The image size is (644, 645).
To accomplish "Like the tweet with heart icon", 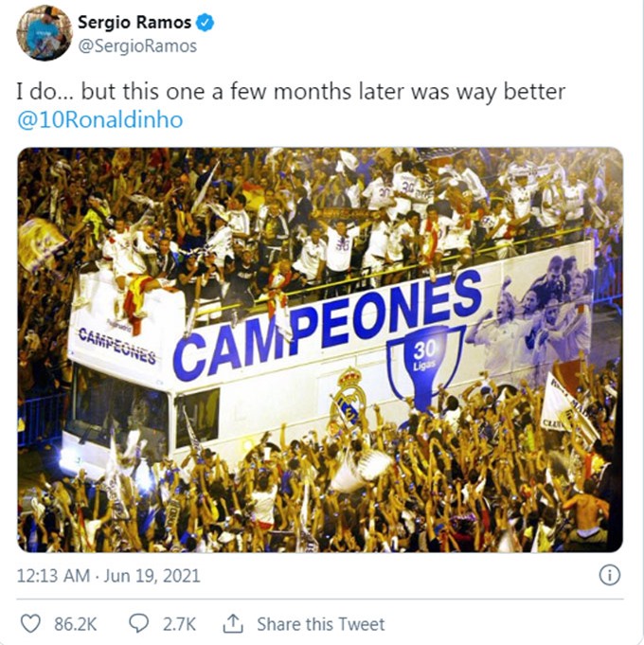I will coord(31,623).
